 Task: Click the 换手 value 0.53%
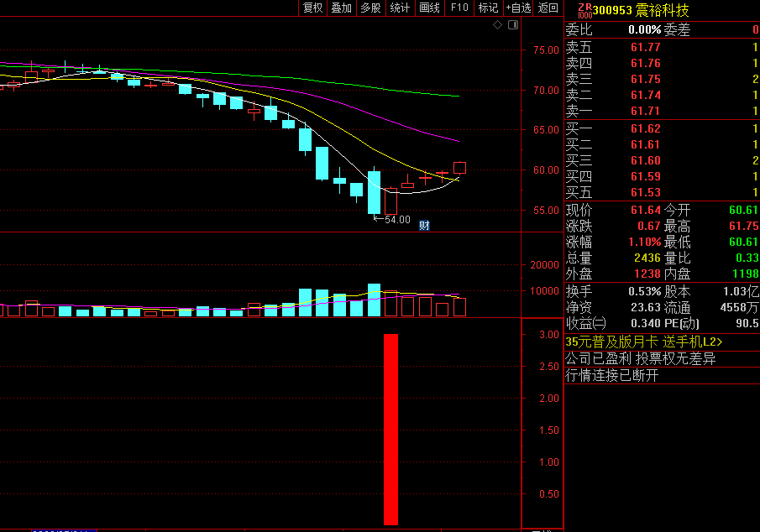click(x=645, y=291)
